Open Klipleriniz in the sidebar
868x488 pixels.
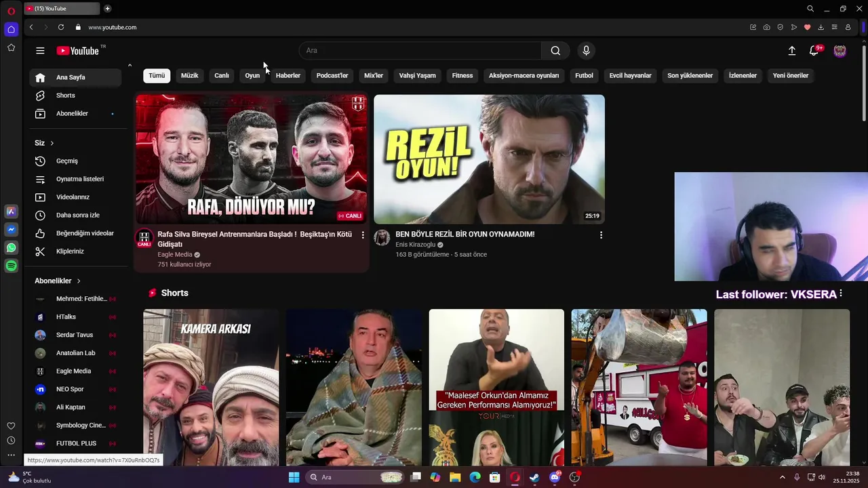click(75, 251)
